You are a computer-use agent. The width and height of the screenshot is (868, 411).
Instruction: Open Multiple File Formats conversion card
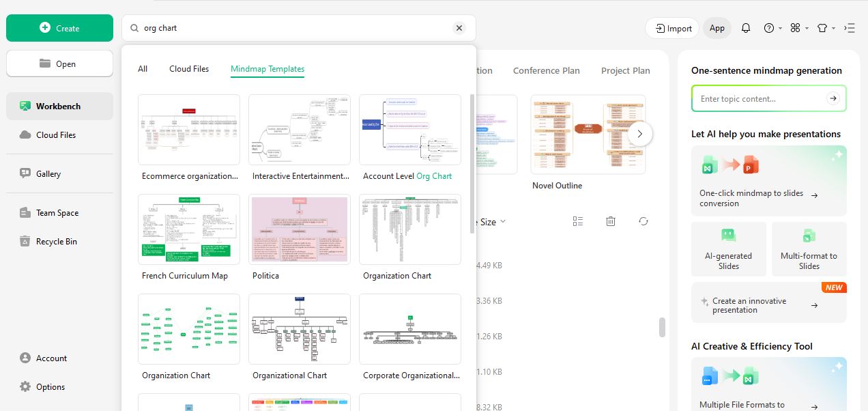(769, 384)
